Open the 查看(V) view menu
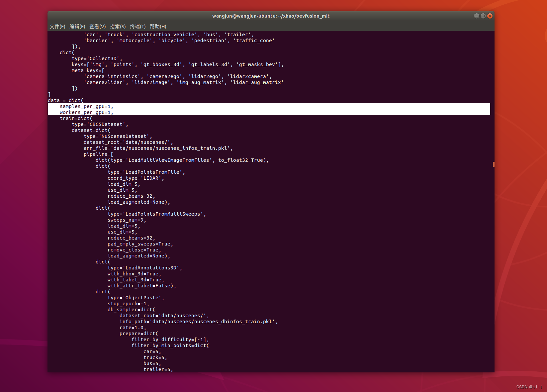The image size is (547, 392). point(98,27)
